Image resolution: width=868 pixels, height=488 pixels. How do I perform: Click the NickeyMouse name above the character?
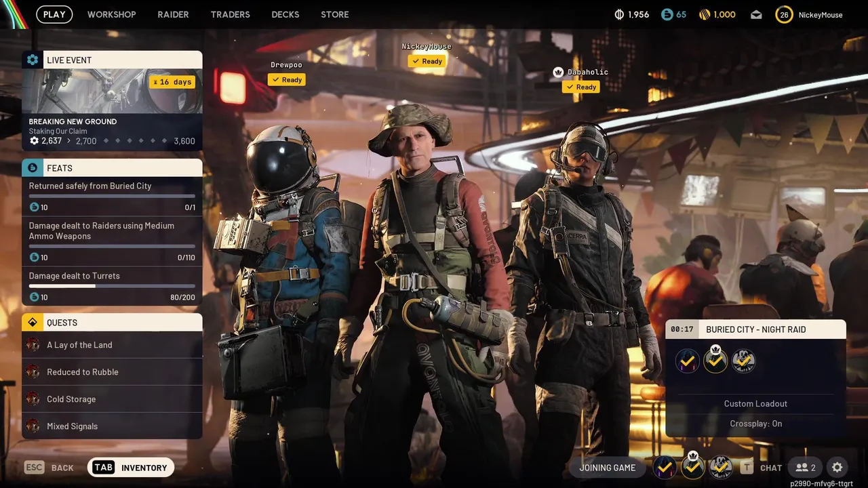(427, 46)
